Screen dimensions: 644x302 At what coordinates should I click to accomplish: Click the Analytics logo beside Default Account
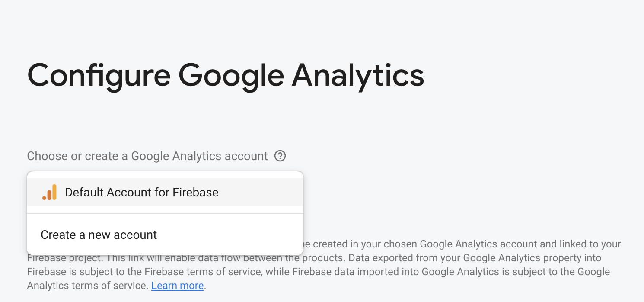tap(49, 192)
